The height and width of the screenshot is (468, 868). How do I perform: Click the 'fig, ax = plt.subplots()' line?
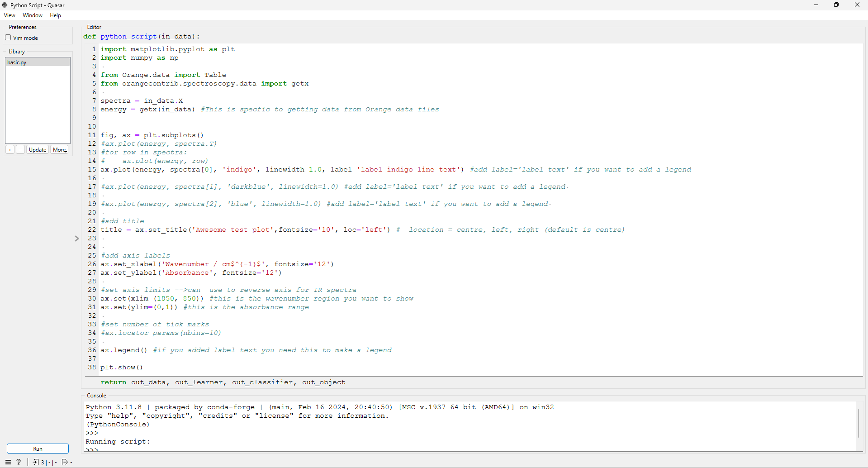tap(152, 135)
